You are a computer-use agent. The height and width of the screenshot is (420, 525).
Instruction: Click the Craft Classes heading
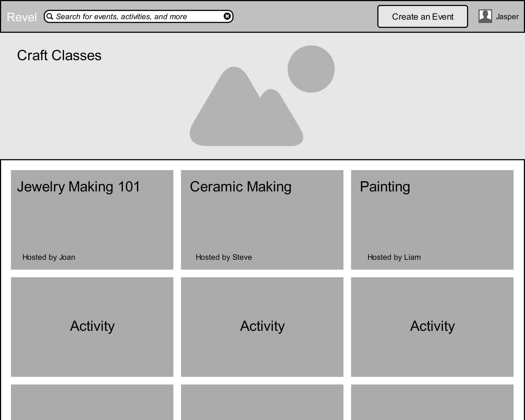pyautogui.click(x=59, y=55)
